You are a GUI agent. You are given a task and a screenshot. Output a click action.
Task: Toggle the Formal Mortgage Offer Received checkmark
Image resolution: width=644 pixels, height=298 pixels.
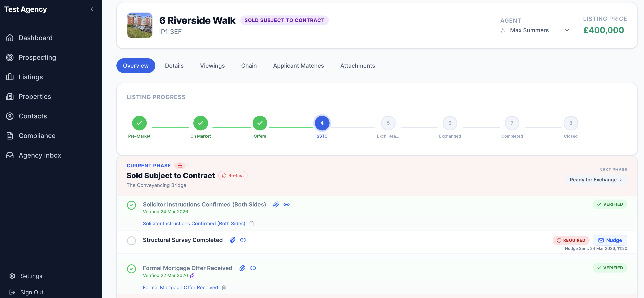pyautogui.click(x=131, y=269)
